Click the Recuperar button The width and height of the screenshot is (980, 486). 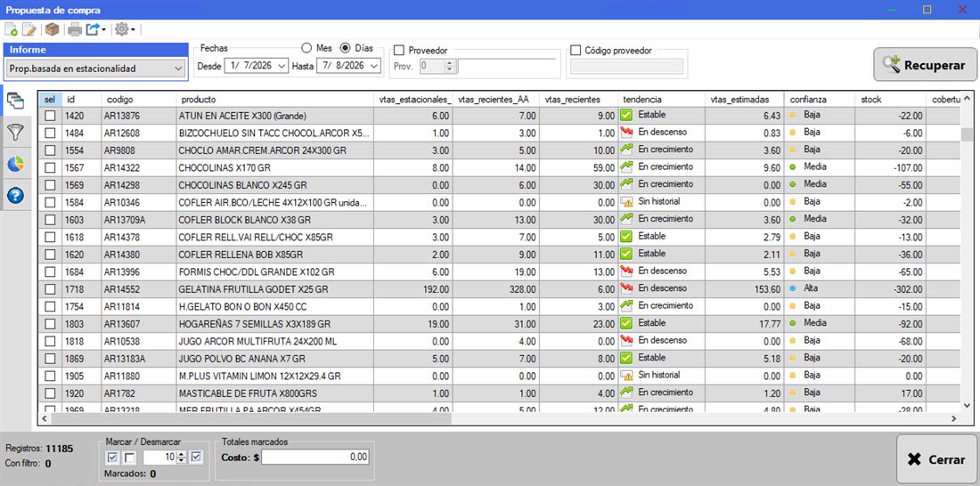[925, 64]
